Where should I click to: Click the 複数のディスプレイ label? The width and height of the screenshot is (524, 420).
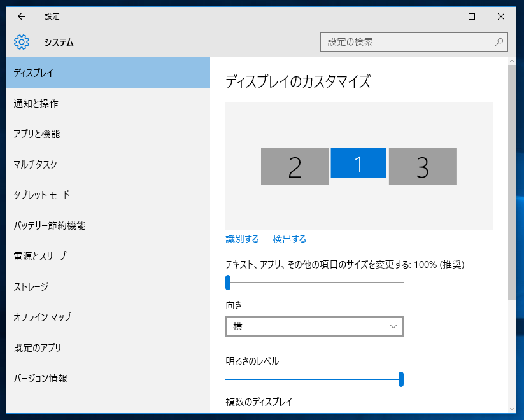(x=259, y=402)
